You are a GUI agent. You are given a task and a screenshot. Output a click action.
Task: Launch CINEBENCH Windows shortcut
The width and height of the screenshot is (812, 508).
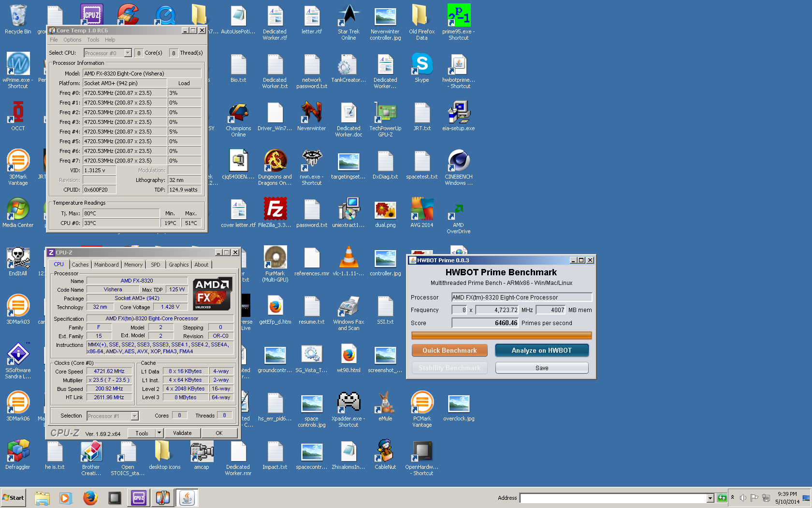[x=459, y=167]
